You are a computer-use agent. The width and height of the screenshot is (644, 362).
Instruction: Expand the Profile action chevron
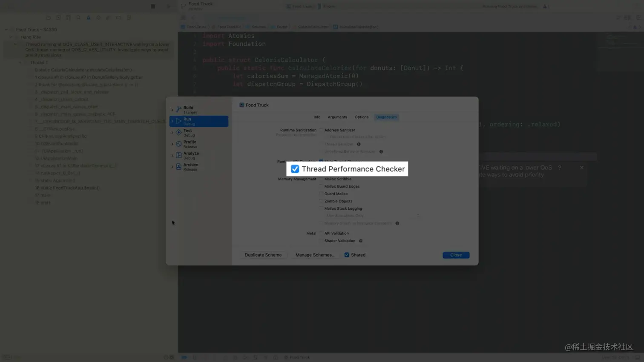point(172,144)
